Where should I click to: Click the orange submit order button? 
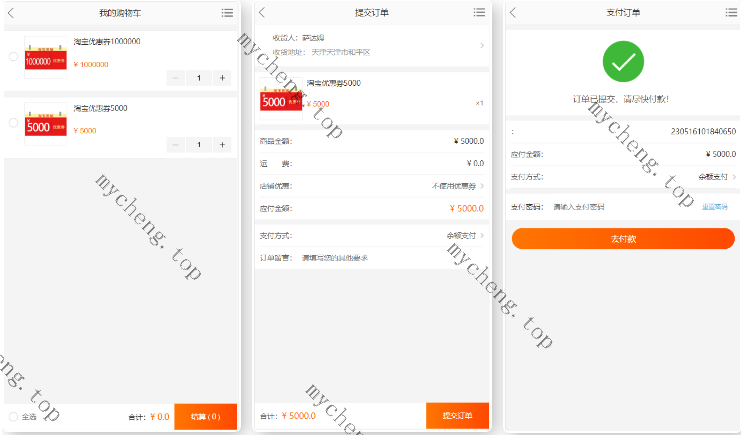pos(457,416)
